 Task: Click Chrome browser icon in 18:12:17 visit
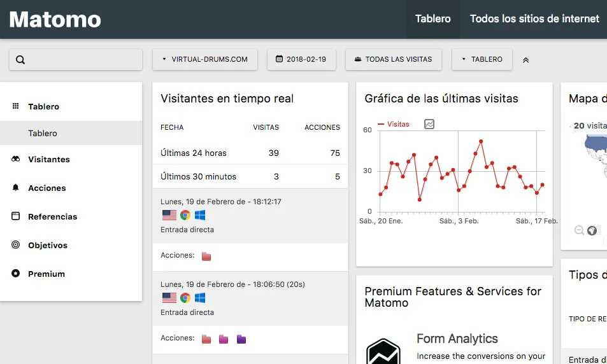coord(185,215)
